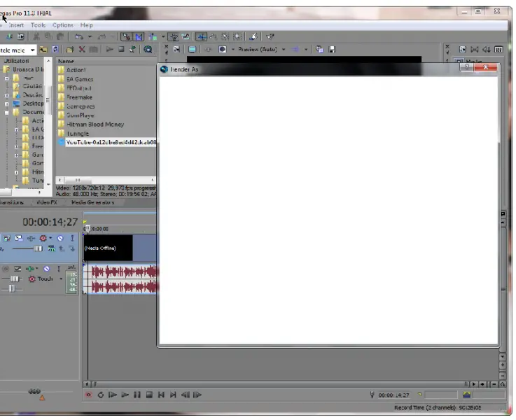Screen dimensions: 516x420
Task: Click the Play button in transport bar
Action: click(125, 395)
